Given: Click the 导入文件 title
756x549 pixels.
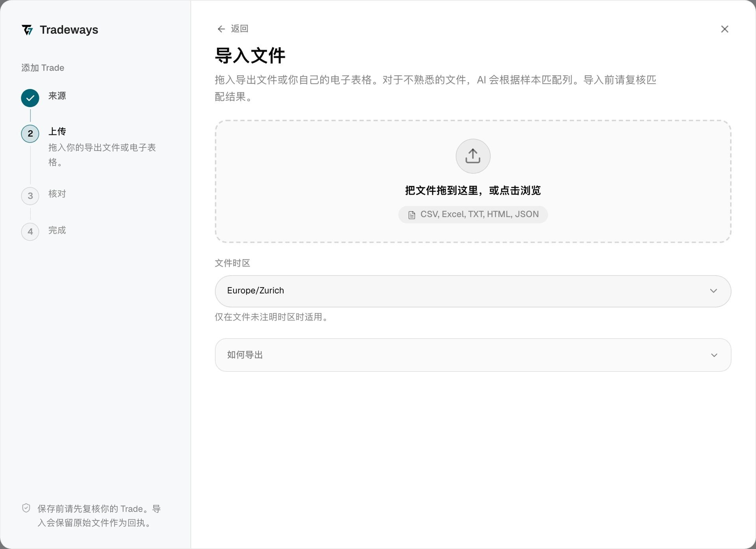Looking at the screenshot, I should (250, 56).
